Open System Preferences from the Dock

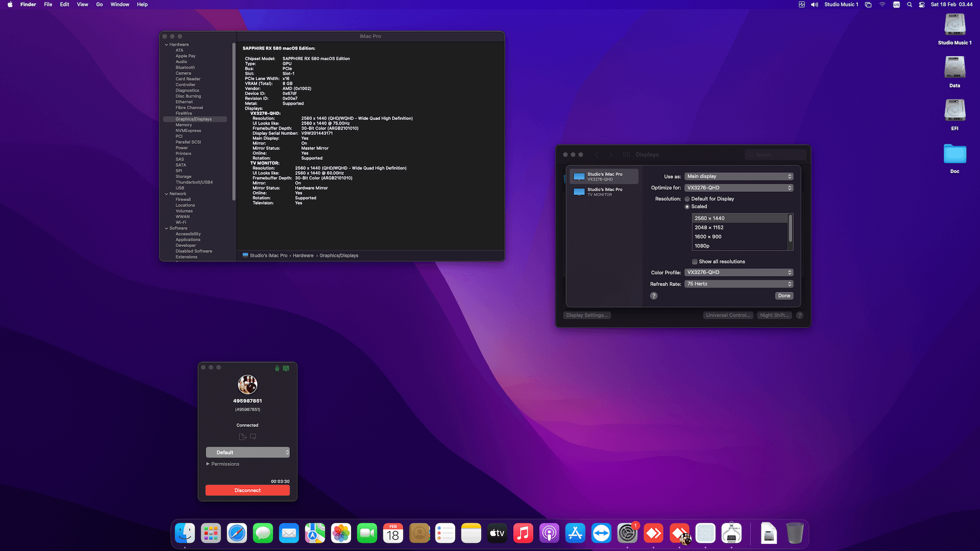coord(627,533)
